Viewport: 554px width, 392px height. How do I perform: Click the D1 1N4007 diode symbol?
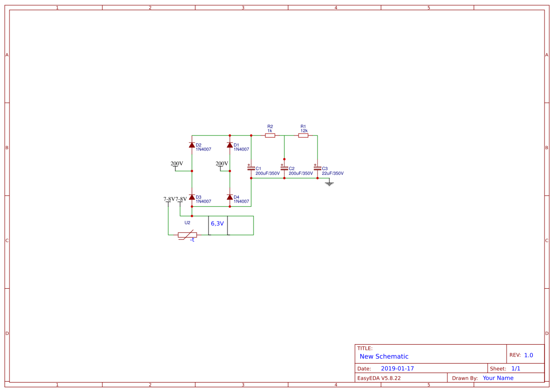[x=230, y=145]
